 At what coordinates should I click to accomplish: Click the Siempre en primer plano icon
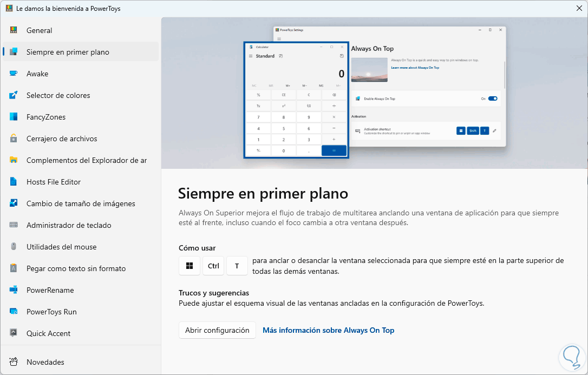pyautogui.click(x=14, y=52)
